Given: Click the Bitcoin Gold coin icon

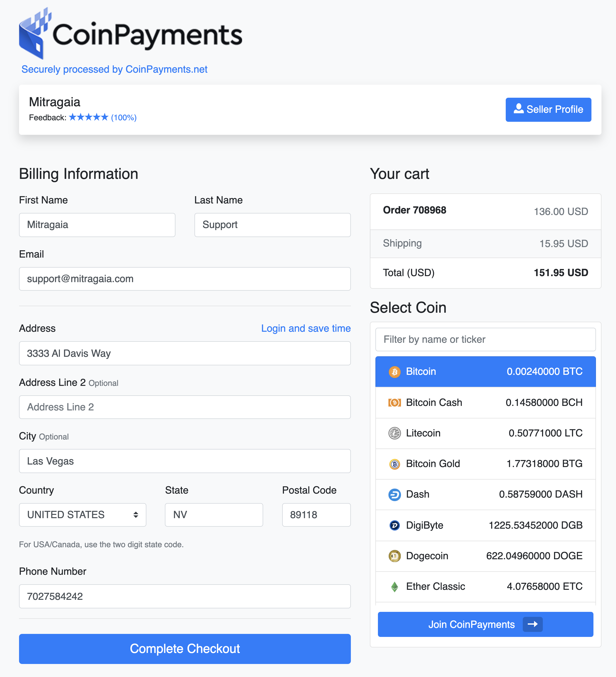Looking at the screenshot, I should [x=394, y=464].
